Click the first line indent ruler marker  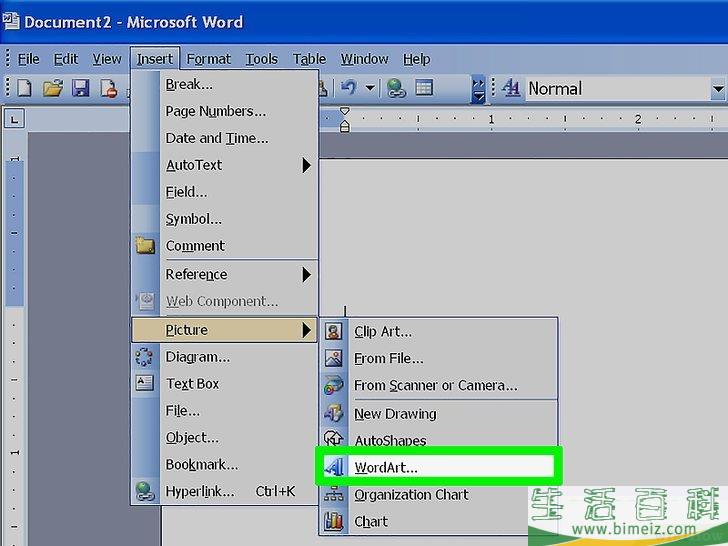click(344, 111)
